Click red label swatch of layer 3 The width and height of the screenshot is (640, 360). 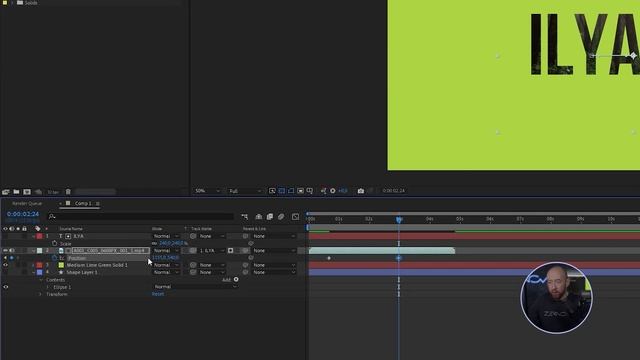(40, 265)
